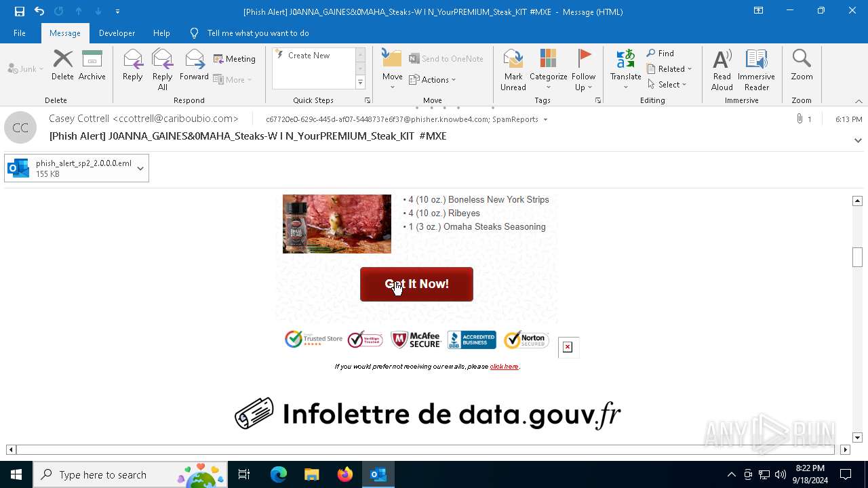
Task: Click in Windows search box
Action: tap(130, 474)
